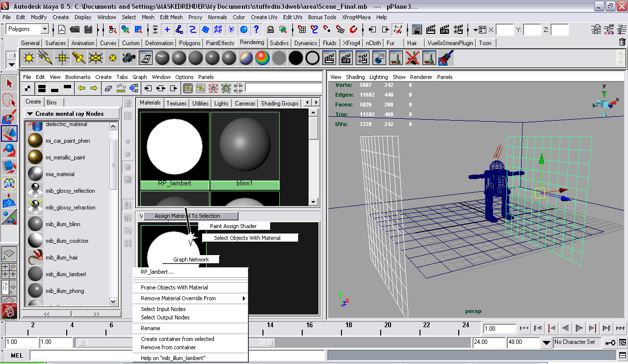Click the crossed-out flask shelf icon
Viewport: 628px width, 364px height.
tap(412, 58)
